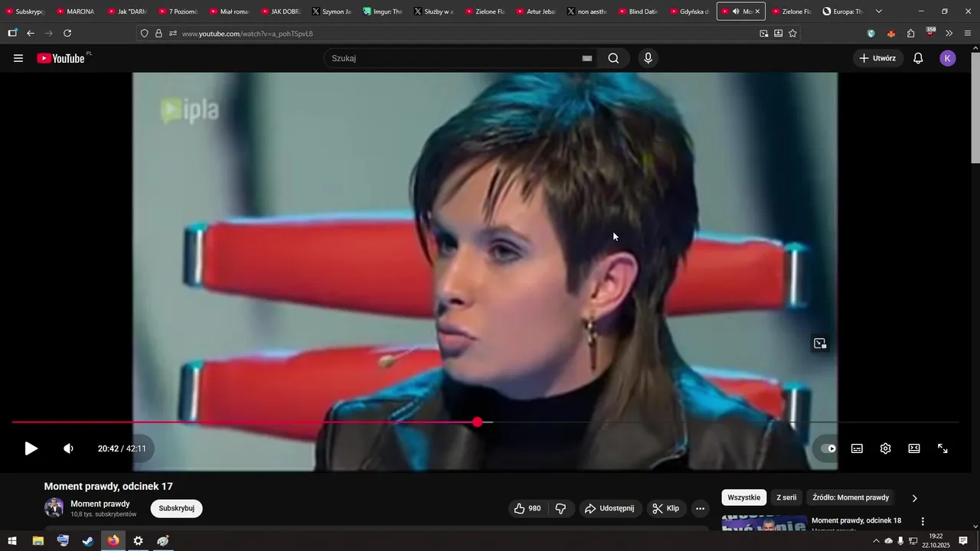This screenshot has width=980, height=551.
Task: Open the account avatar K menu
Action: pyautogui.click(x=948, y=58)
